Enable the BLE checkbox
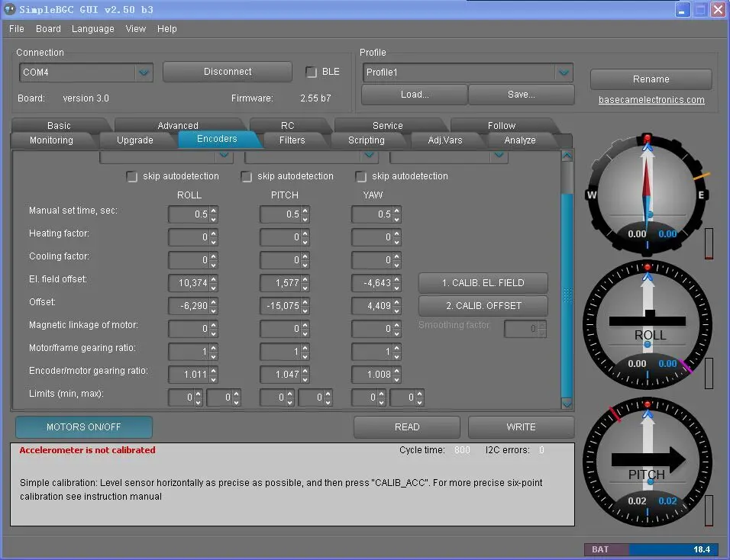The image size is (730, 560). click(312, 72)
